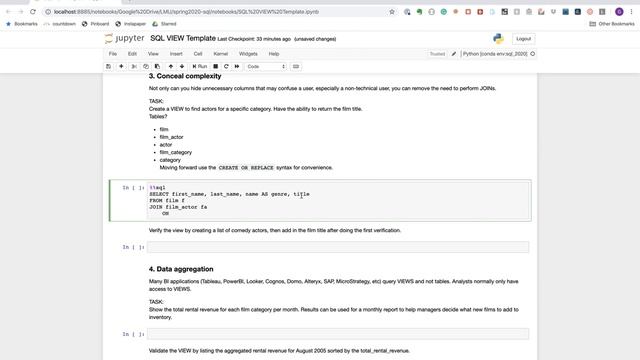Screen dimensions: 640x360
Task: Click the pencil edit mode icon
Action: [x=454, y=54]
